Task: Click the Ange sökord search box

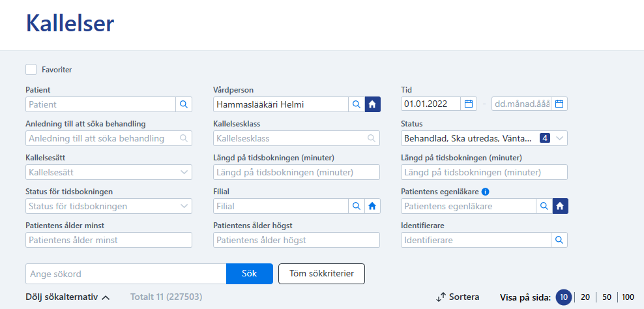Action: 126,274
